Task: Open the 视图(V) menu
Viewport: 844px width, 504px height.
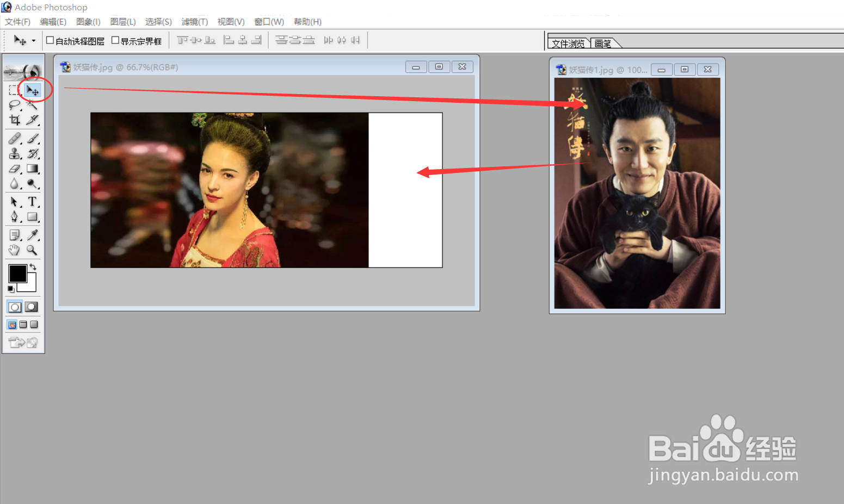Action: coord(231,22)
